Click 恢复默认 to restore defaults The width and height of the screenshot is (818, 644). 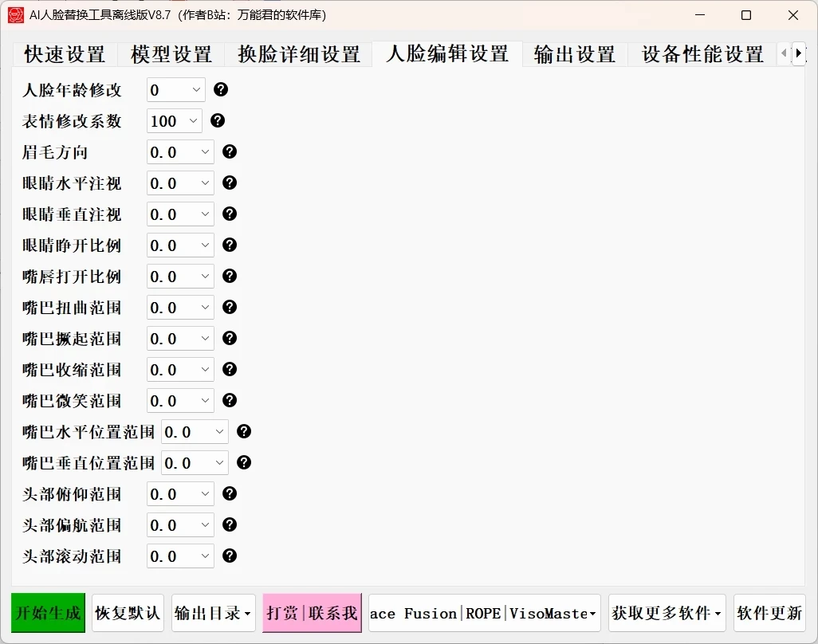click(x=128, y=613)
